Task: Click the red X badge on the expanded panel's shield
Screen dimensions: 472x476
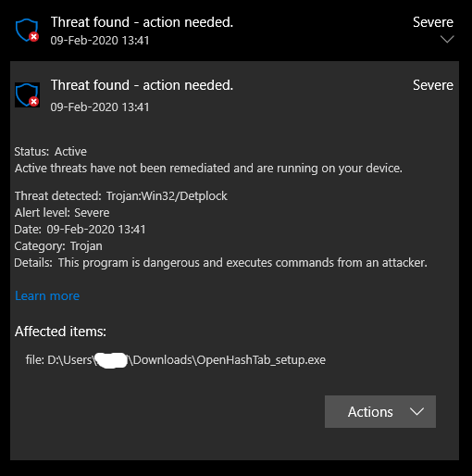Action: click(x=34, y=102)
